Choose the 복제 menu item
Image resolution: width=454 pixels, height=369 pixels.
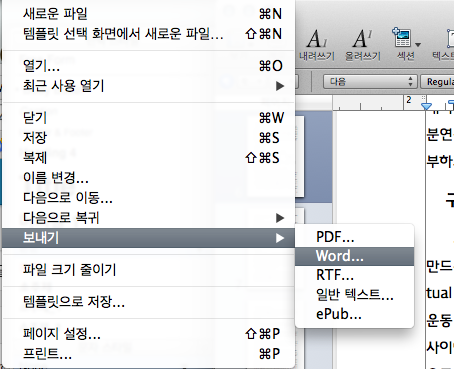pos(148,158)
